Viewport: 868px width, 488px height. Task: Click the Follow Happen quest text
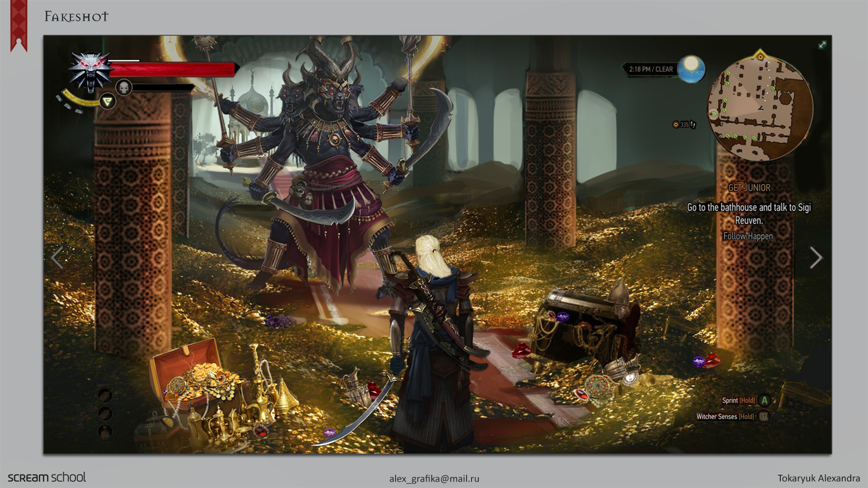pyautogui.click(x=749, y=236)
